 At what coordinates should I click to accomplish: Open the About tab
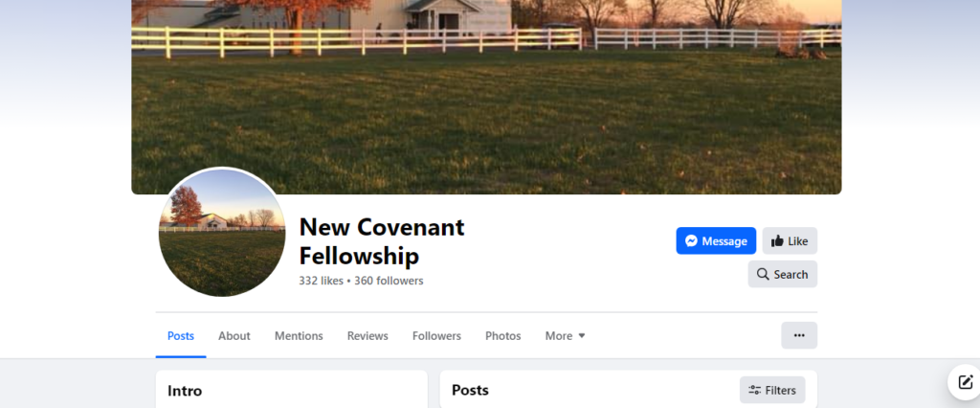click(234, 336)
